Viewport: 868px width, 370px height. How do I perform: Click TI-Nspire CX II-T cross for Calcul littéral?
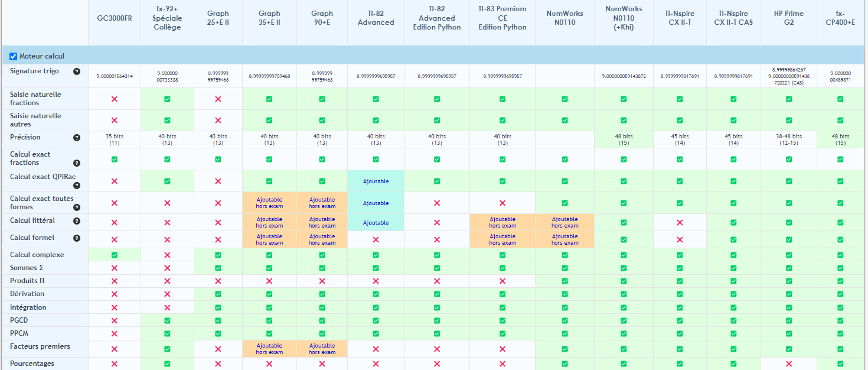[680, 223]
